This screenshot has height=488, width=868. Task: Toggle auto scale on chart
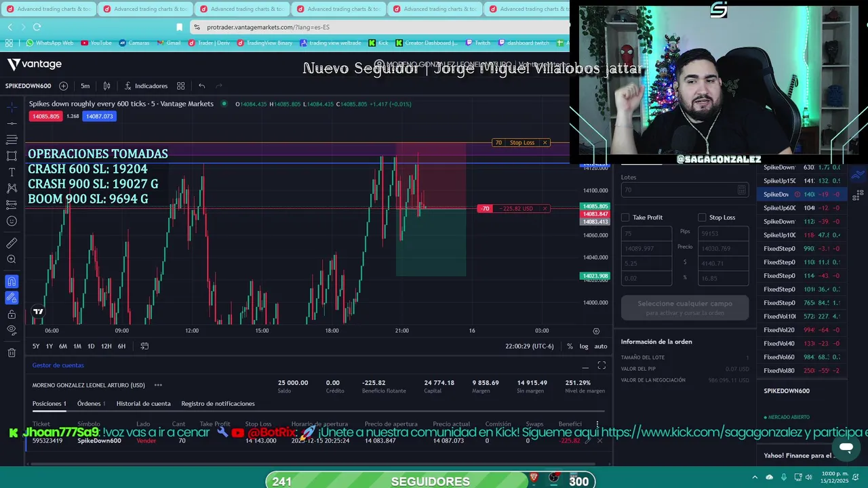[601, 346]
